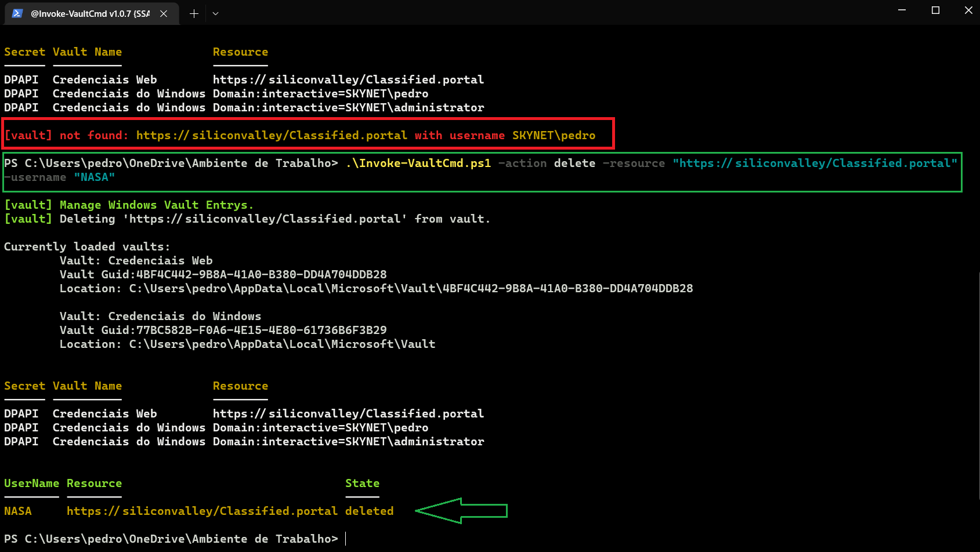
Task: Click the '[vault] Manage Windows Vault Entrys.' line
Action: [x=129, y=205]
